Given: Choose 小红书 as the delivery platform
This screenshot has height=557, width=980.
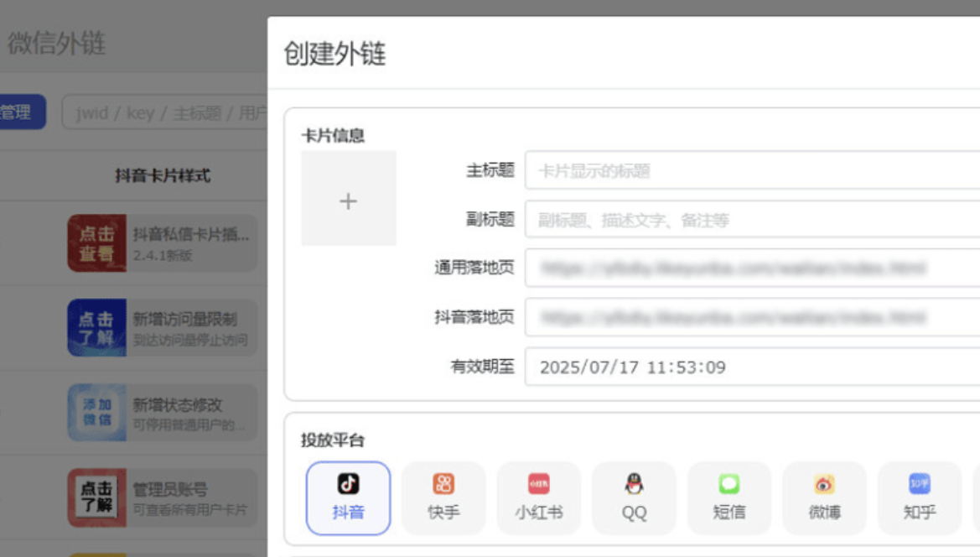Looking at the screenshot, I should (x=539, y=498).
